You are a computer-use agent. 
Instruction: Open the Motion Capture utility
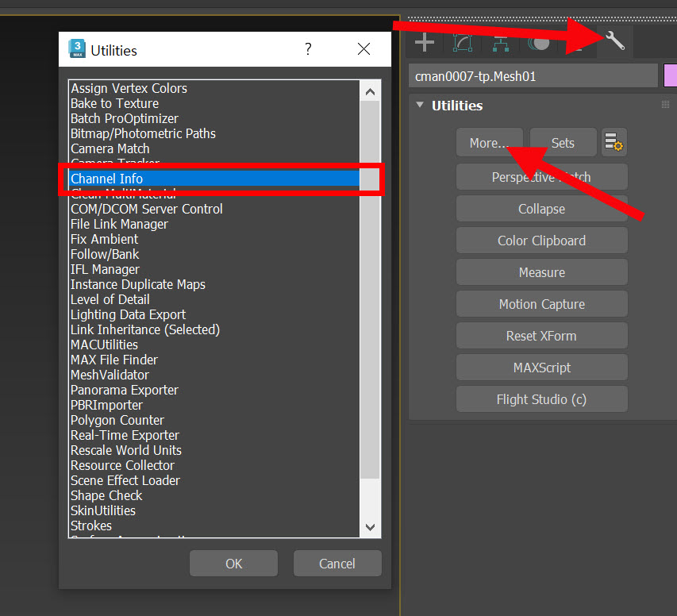(x=541, y=304)
